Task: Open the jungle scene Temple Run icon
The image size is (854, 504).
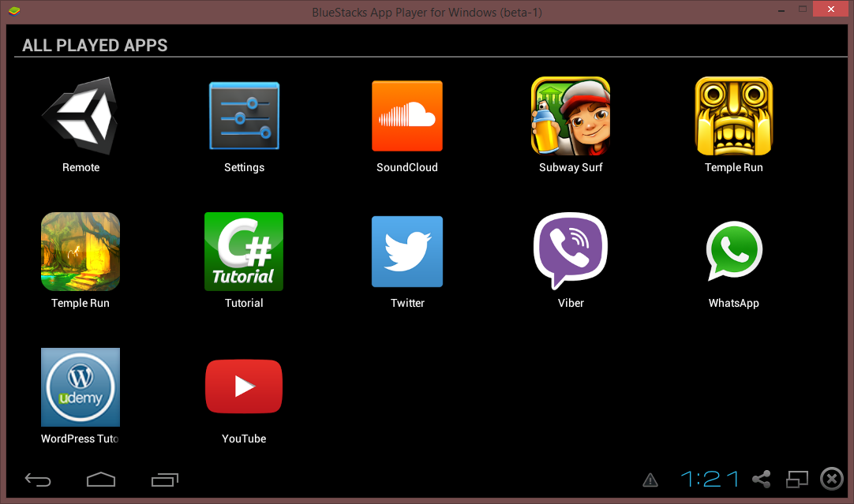Action: [81, 252]
